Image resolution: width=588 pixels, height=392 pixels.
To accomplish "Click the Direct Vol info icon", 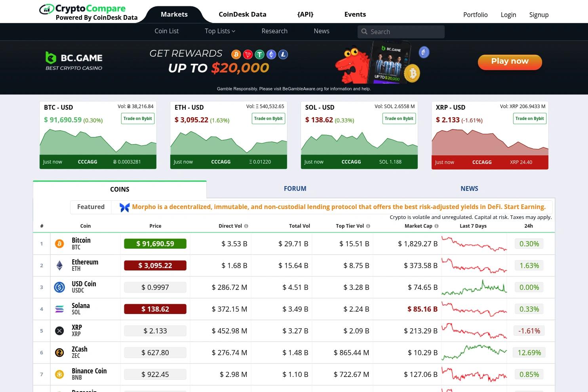I will 246,226.
